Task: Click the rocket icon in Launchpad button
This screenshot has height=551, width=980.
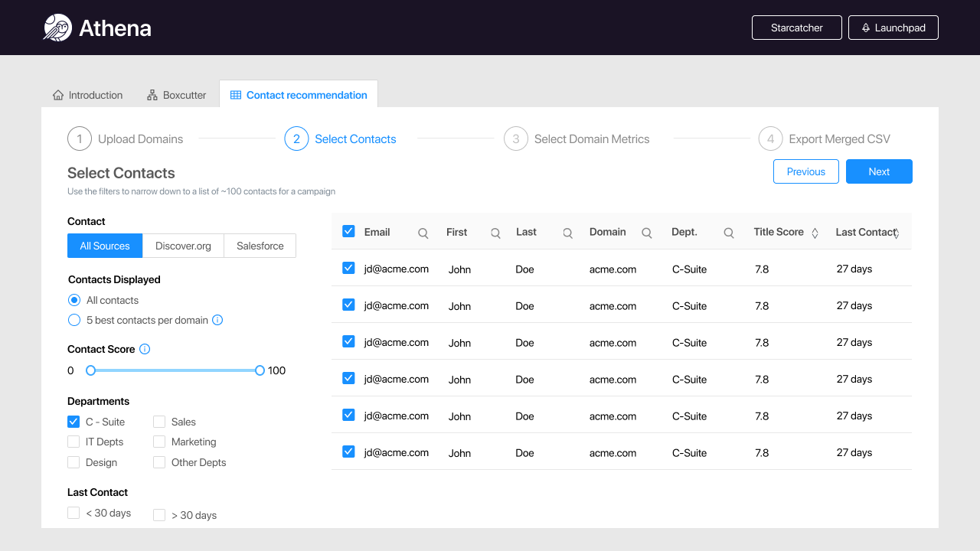Action: pyautogui.click(x=866, y=28)
